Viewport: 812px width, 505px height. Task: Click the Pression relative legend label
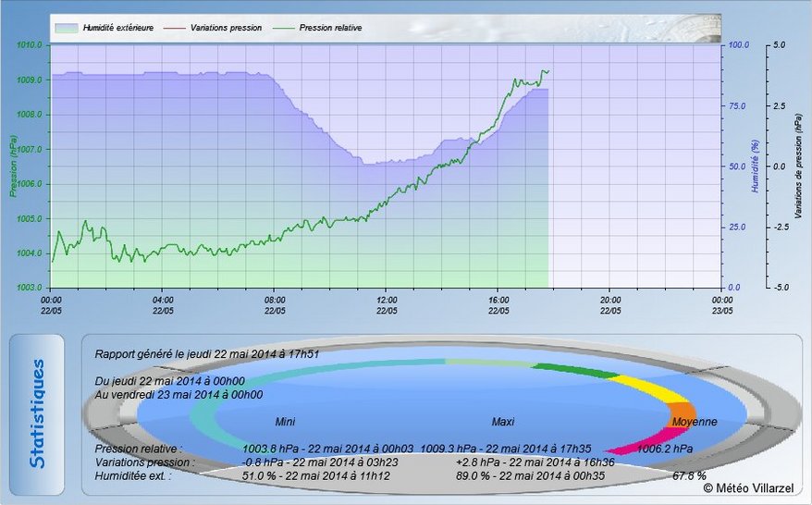tap(330, 28)
